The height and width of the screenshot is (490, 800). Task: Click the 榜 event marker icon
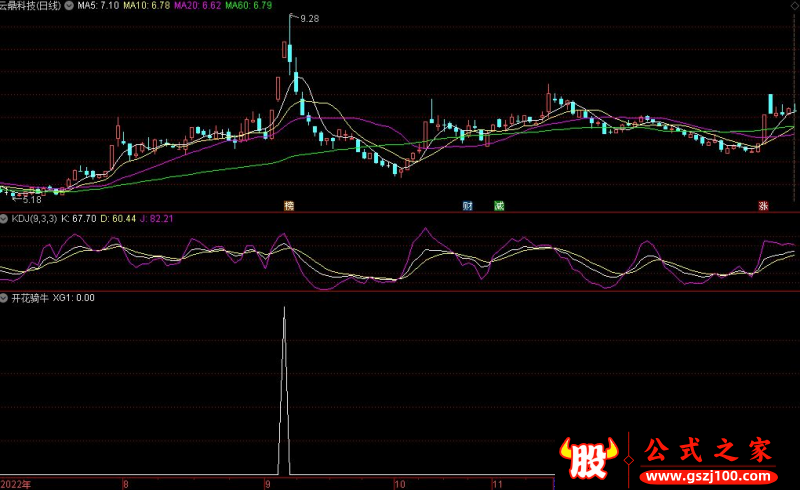coord(289,207)
